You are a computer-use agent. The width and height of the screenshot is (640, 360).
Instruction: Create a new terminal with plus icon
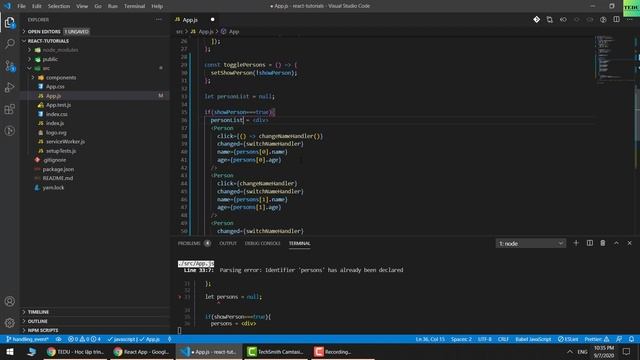576,243
